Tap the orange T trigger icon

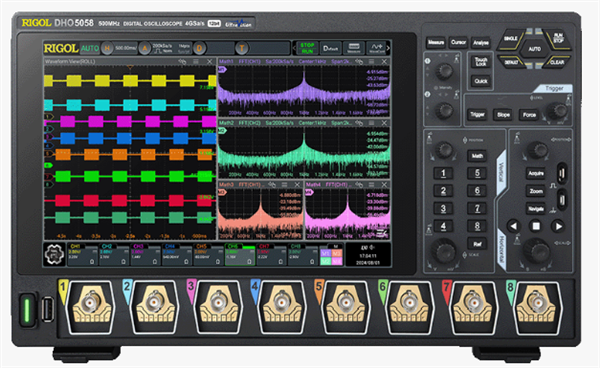click(242, 48)
